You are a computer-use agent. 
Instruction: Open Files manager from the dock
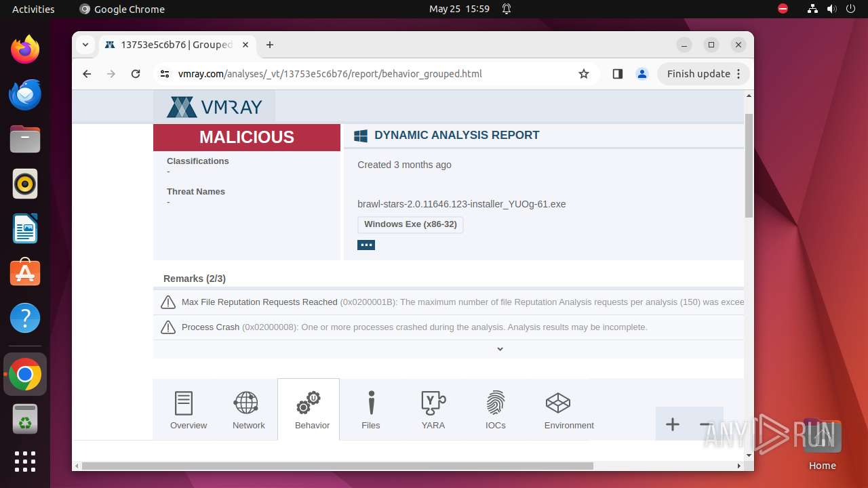25,139
